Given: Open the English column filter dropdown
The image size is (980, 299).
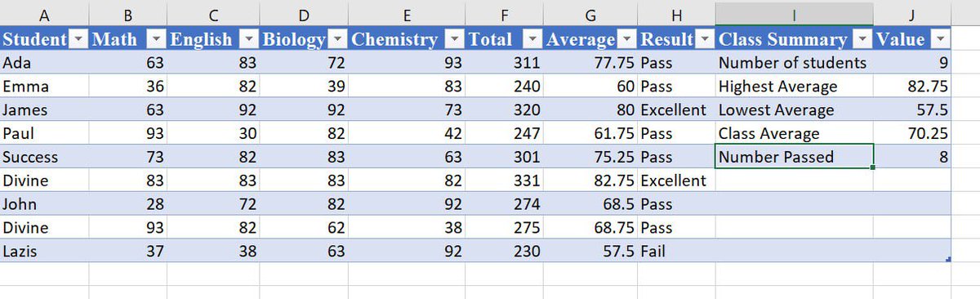Looking at the screenshot, I should [x=249, y=40].
